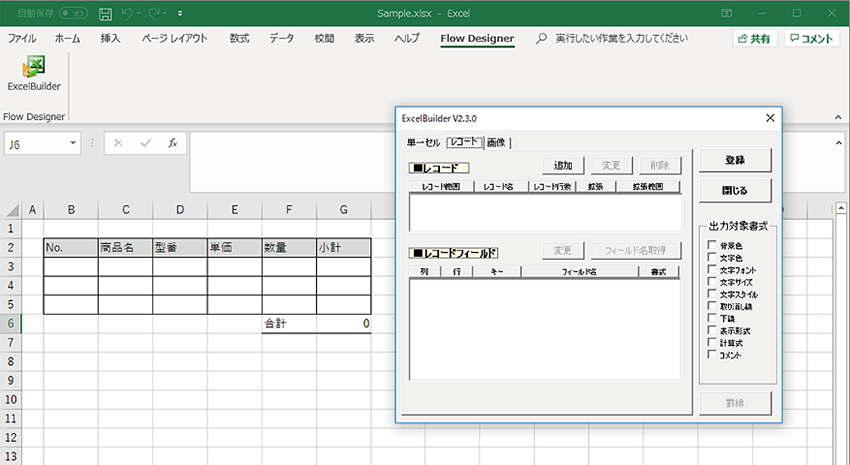Image resolution: width=850 pixels, height=465 pixels.
Task: Open the 表示 ribbon tab
Action: point(364,38)
